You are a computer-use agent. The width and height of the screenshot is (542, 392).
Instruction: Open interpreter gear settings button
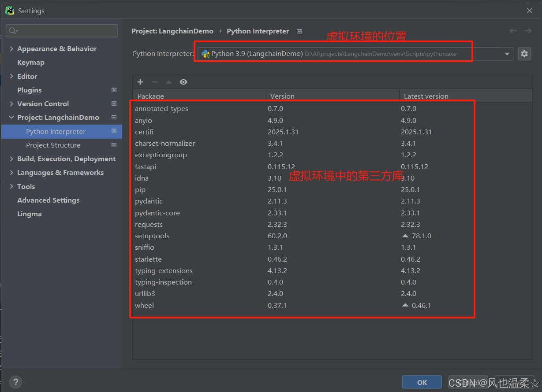click(524, 54)
